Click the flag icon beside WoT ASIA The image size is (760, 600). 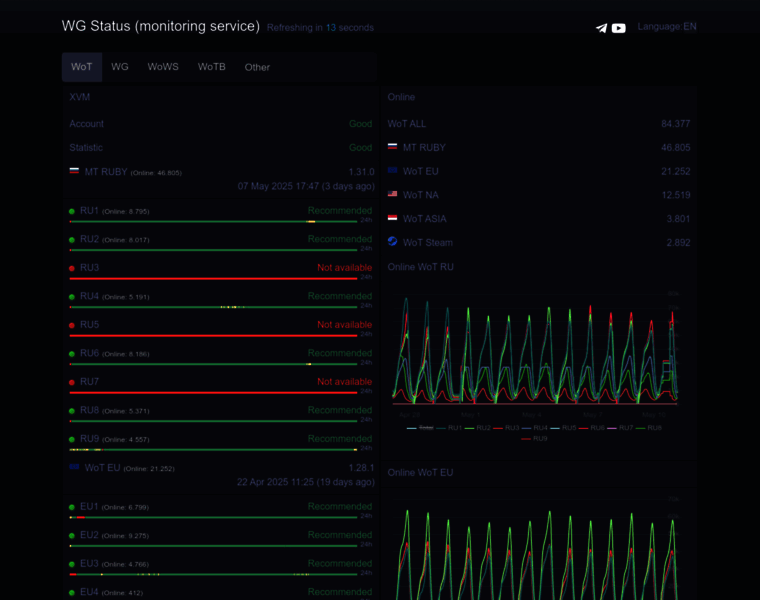393,218
